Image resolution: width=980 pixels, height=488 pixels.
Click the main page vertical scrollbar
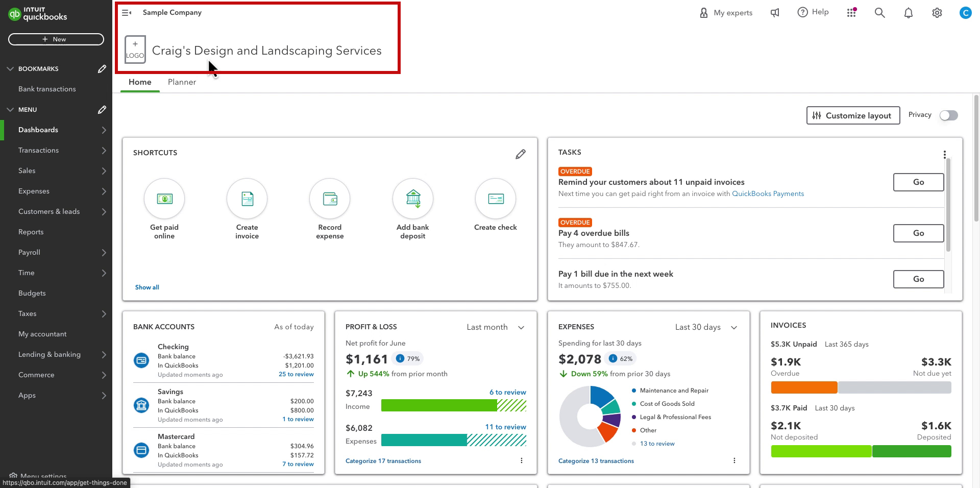pos(976,158)
